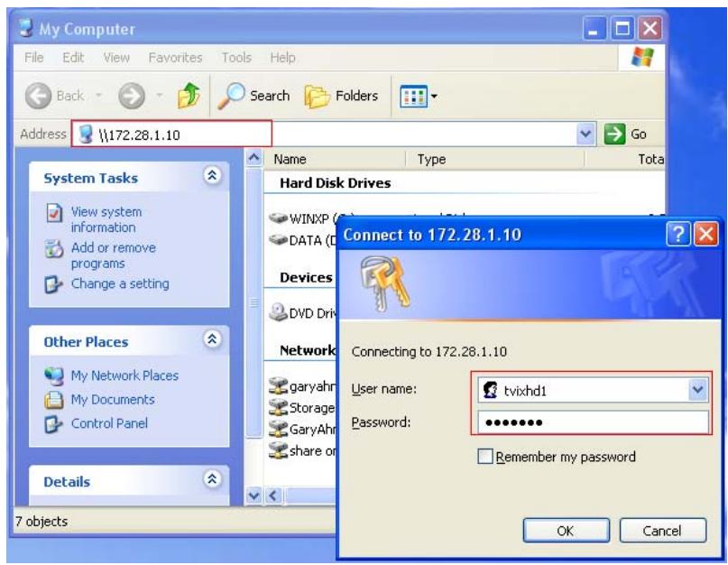Open the View menu
Viewport: 728px width, 565px height.
pyautogui.click(x=116, y=58)
